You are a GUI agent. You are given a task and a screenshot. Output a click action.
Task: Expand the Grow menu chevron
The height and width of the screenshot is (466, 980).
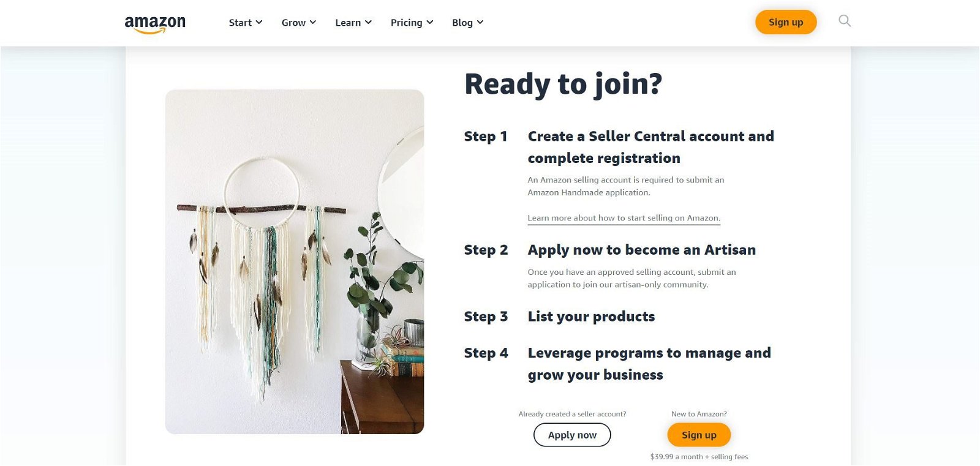pos(313,22)
